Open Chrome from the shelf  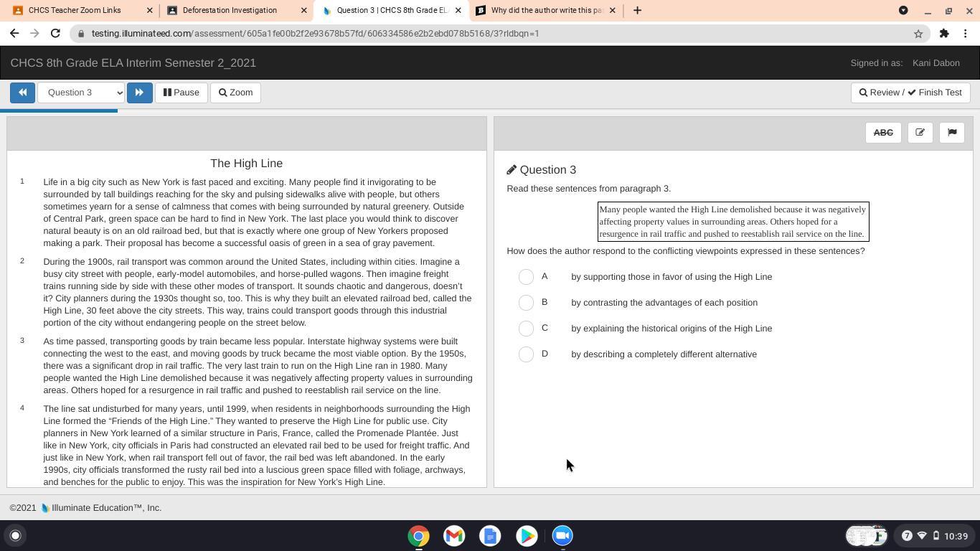tap(418, 536)
